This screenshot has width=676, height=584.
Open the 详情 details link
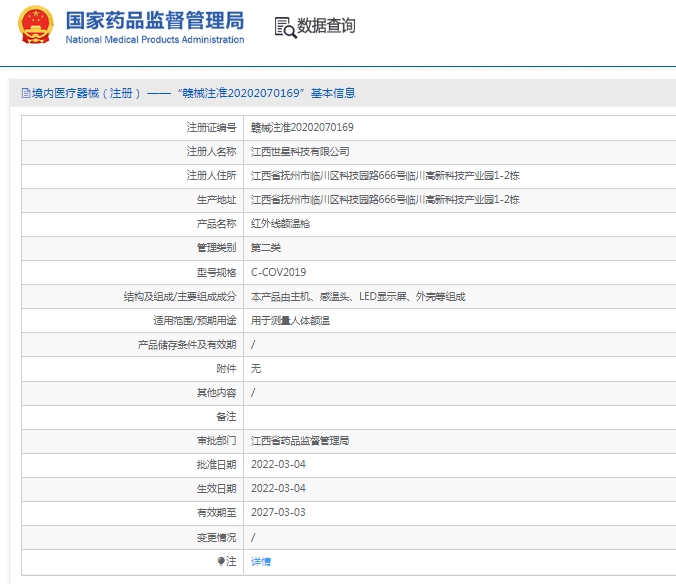pos(261,562)
